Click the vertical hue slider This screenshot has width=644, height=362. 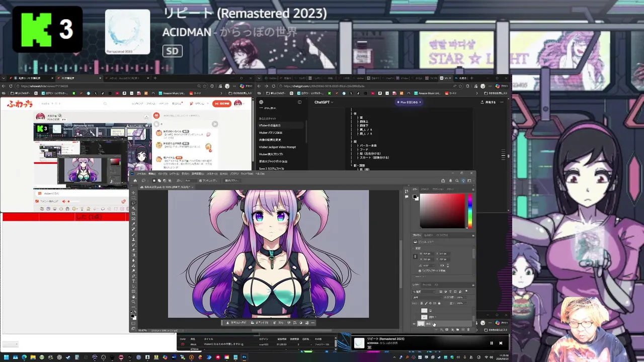[x=470, y=210]
